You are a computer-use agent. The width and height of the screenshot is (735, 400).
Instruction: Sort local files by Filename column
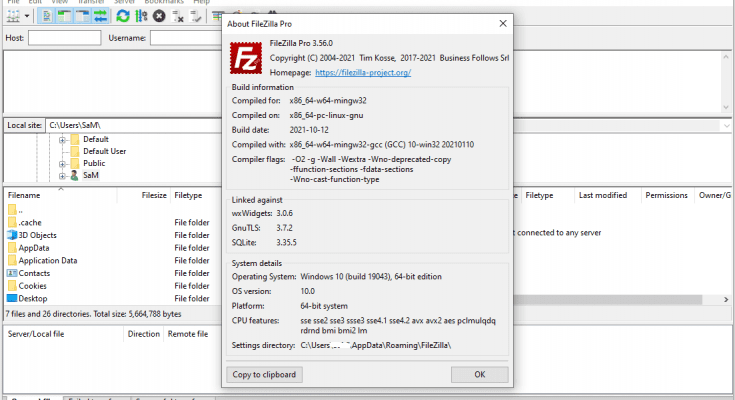coord(24,196)
